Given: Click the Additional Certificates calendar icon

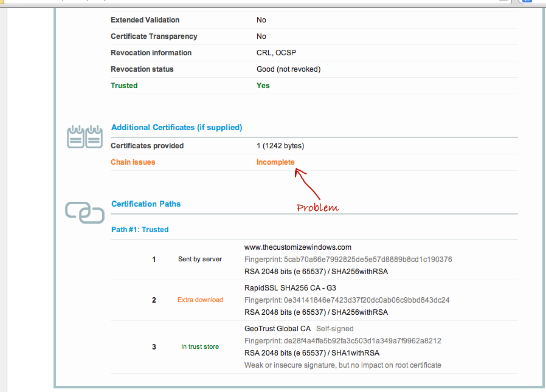Looking at the screenshot, I should (85, 137).
